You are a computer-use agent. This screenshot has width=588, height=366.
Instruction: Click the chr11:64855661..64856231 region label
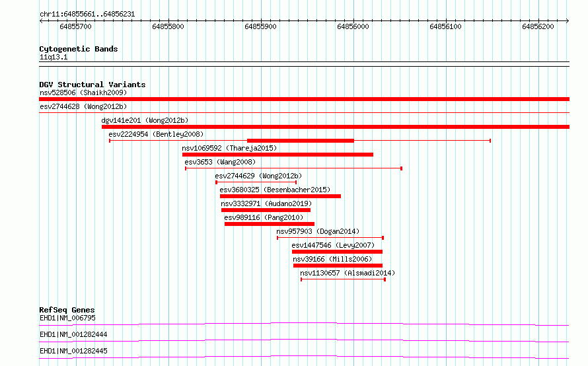tap(87, 14)
